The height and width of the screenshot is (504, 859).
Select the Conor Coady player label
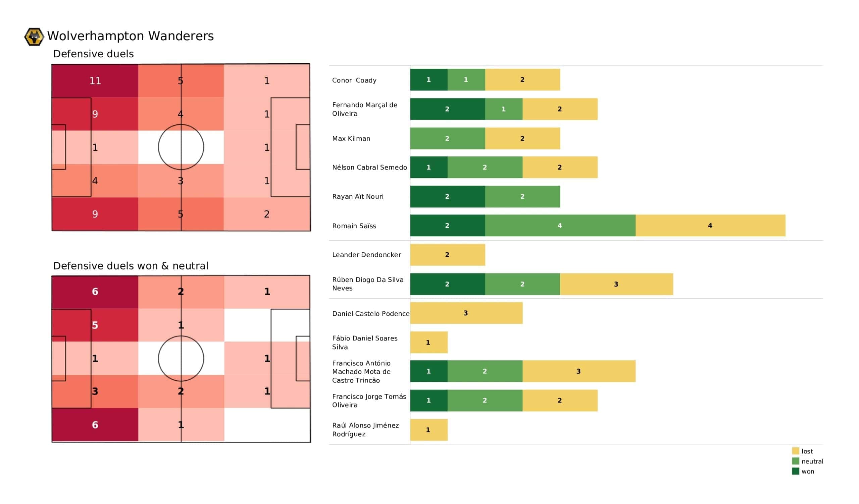[x=355, y=80]
